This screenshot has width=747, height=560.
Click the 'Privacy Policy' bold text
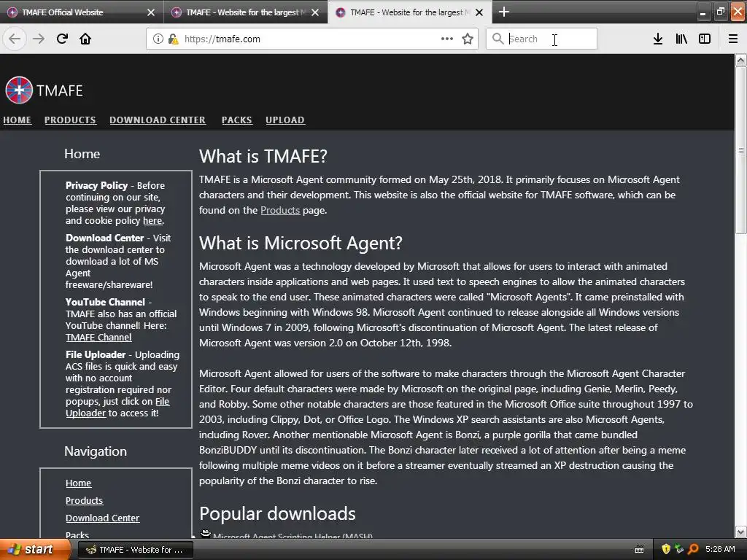[97, 185]
